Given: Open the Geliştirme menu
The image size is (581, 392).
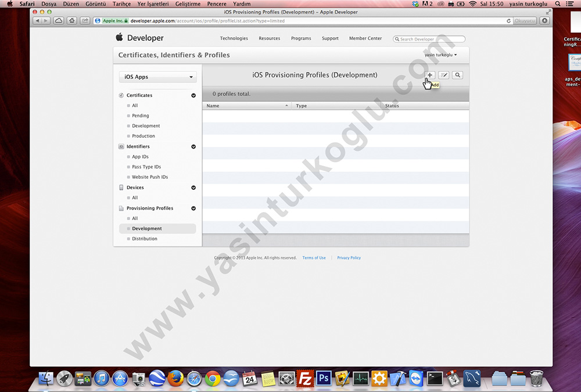Looking at the screenshot, I should point(188,3).
